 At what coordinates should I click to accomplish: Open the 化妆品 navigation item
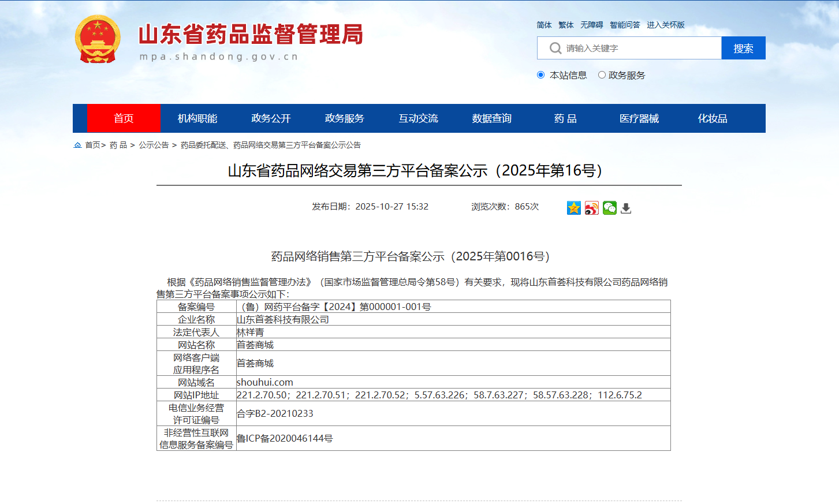713,118
